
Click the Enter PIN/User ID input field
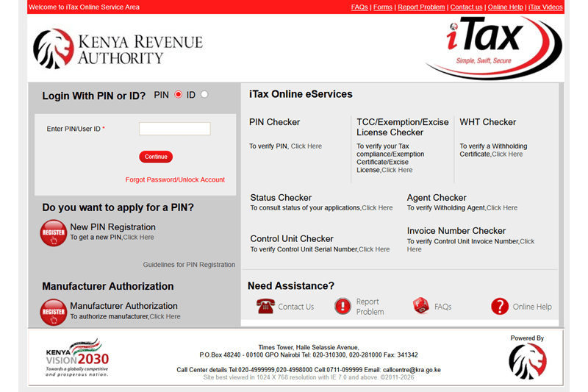(175, 129)
